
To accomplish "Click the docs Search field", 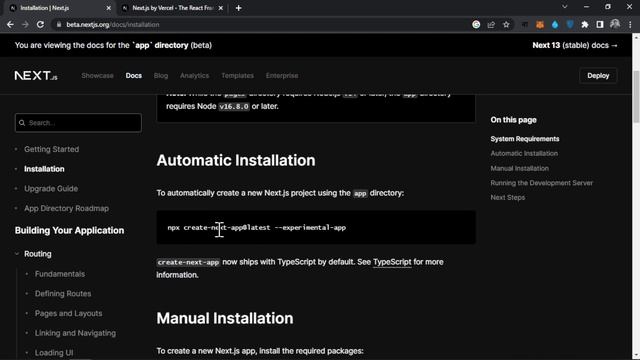I will pos(78,122).
